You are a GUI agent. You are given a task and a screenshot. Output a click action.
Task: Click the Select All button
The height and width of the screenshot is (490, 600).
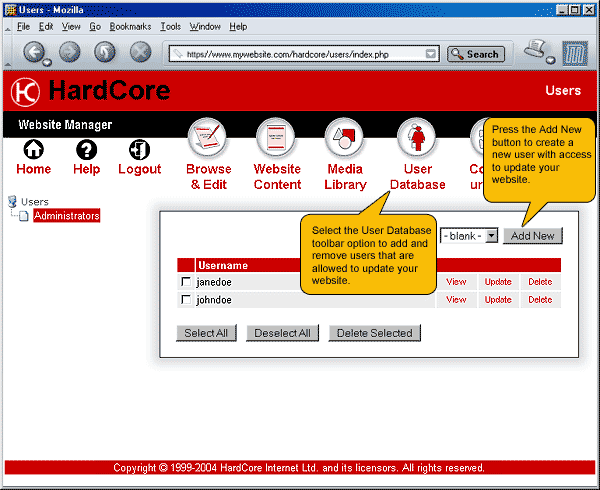206,333
